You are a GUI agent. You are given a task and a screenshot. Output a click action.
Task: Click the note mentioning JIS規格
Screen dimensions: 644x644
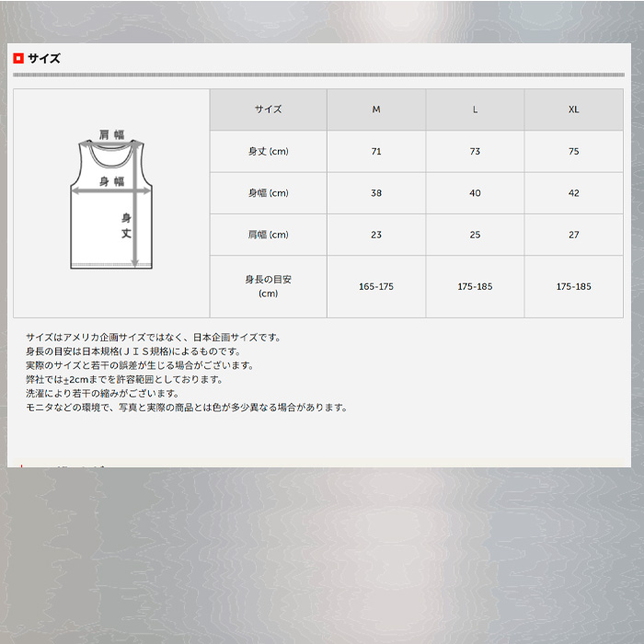pos(133,351)
